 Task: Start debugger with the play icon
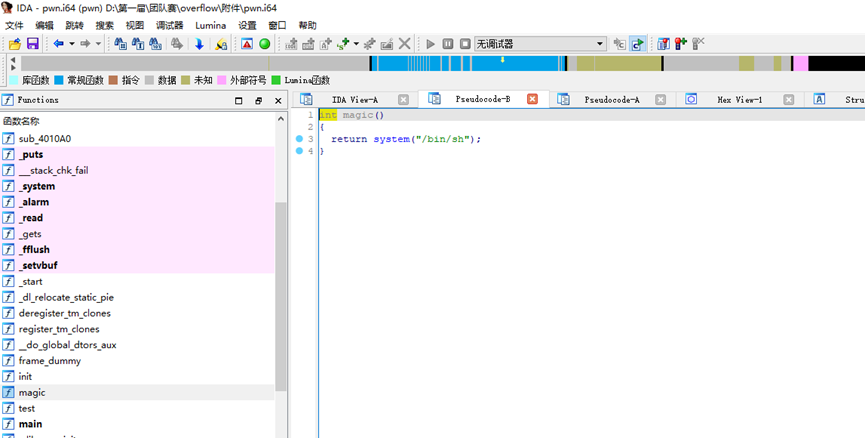click(431, 44)
